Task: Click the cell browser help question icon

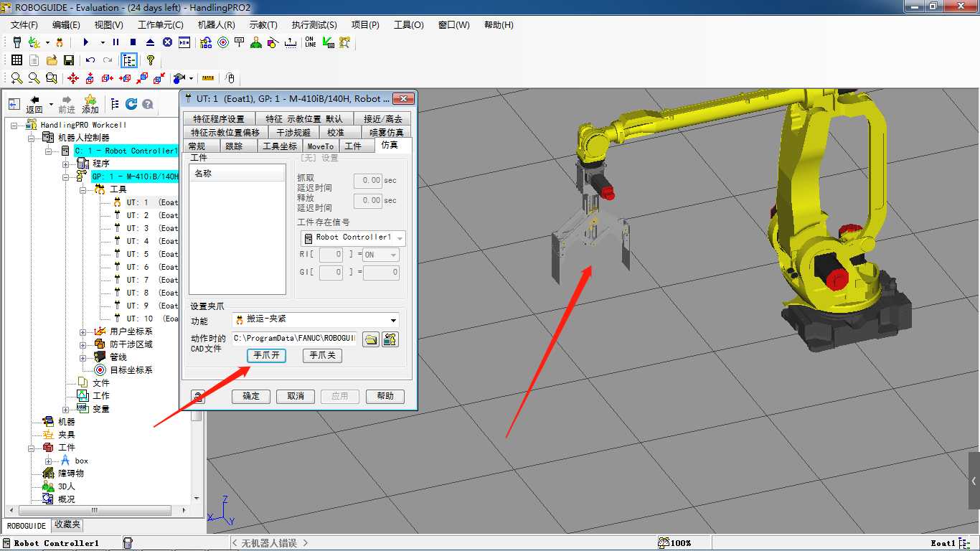Action: [148, 104]
